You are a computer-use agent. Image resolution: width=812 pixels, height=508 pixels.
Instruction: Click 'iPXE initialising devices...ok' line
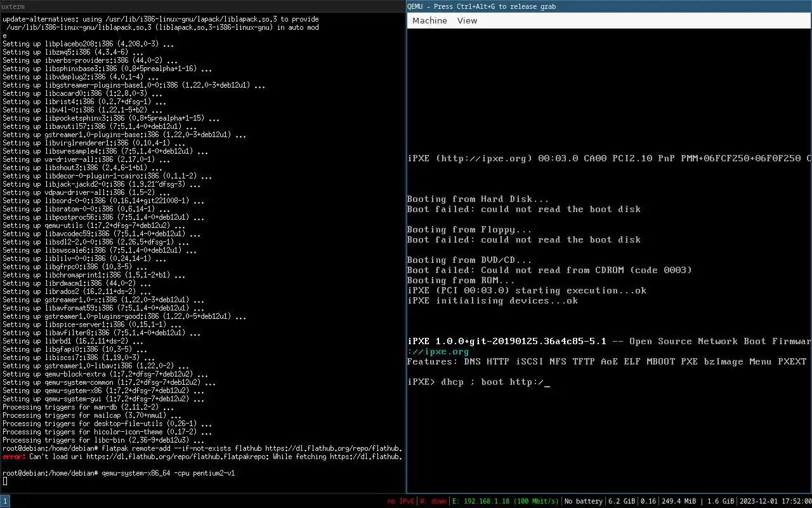coord(492,300)
